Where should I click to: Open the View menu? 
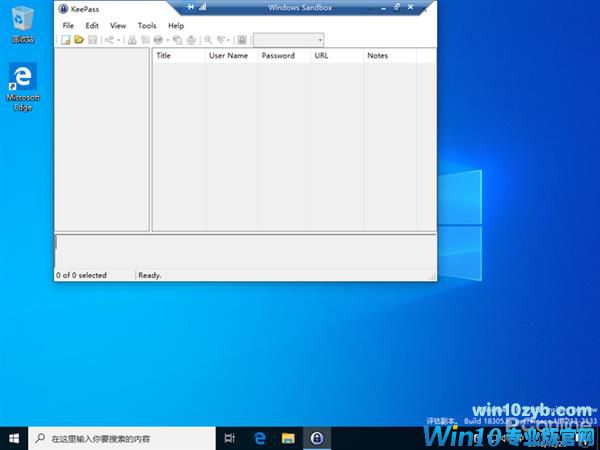click(x=118, y=26)
